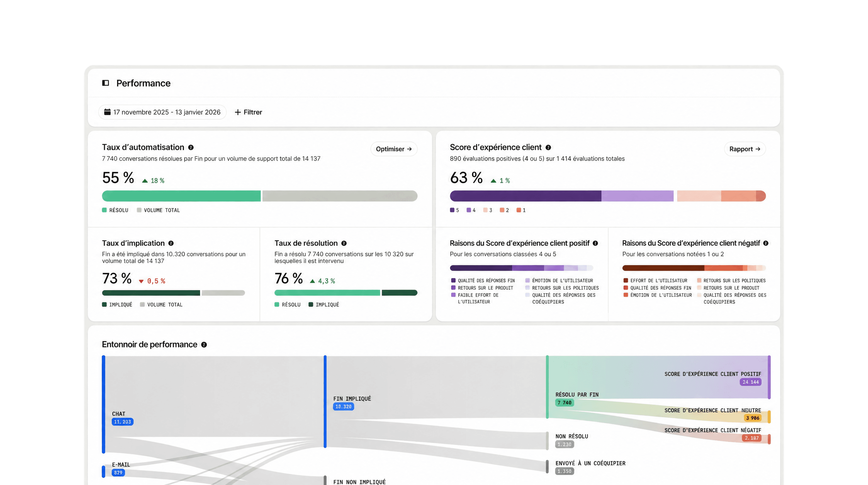868x485 pixels.
Task: Click rating 4 legend swatch
Action: [x=469, y=210]
